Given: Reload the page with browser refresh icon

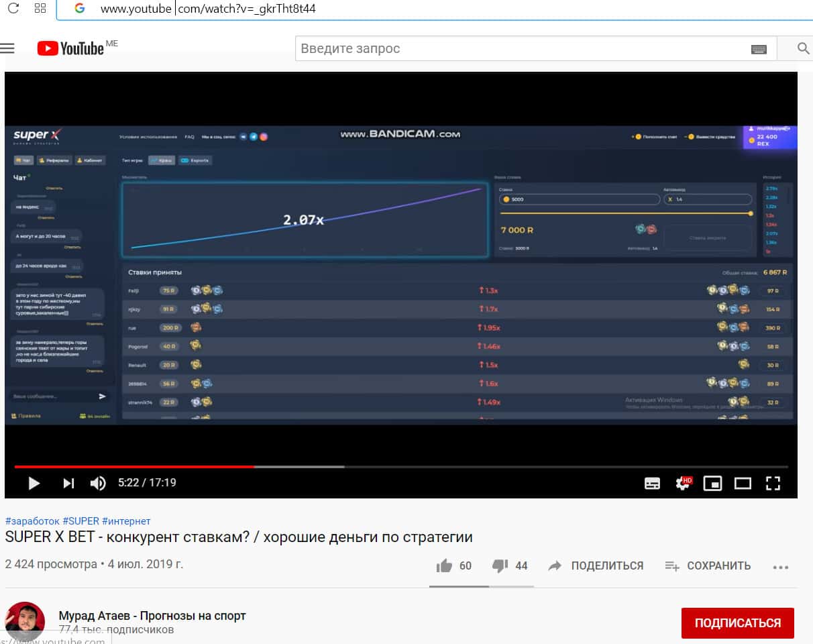Looking at the screenshot, I should pos(13,9).
